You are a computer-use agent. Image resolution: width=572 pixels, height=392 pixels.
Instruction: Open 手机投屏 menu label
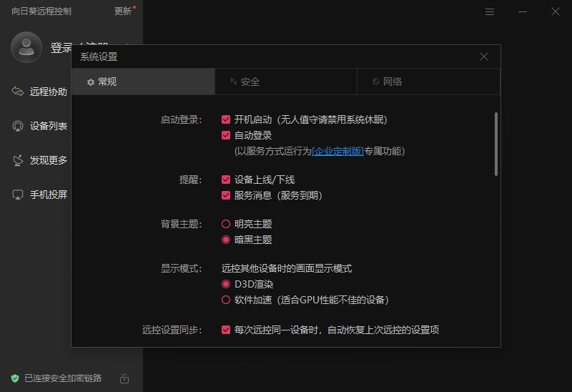pos(49,195)
